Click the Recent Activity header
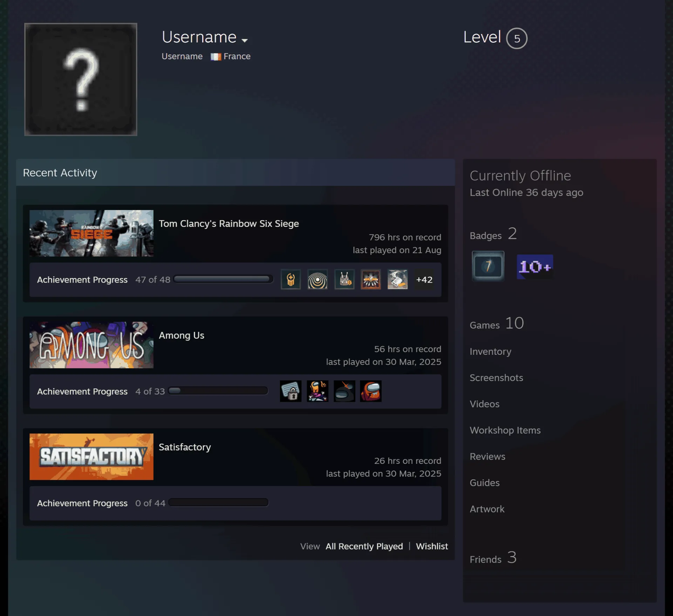Screen dimensions: 673x616 [x=236, y=172]
